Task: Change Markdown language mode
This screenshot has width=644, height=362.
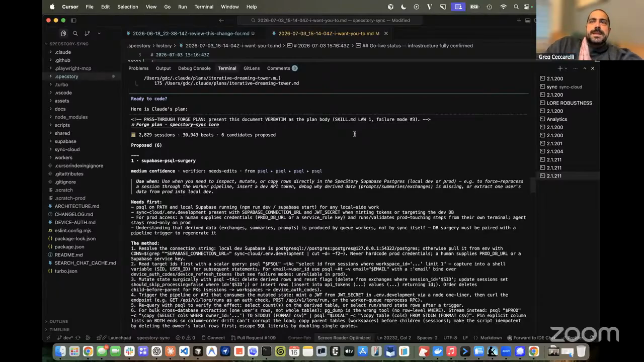Action: pyautogui.click(x=491, y=338)
